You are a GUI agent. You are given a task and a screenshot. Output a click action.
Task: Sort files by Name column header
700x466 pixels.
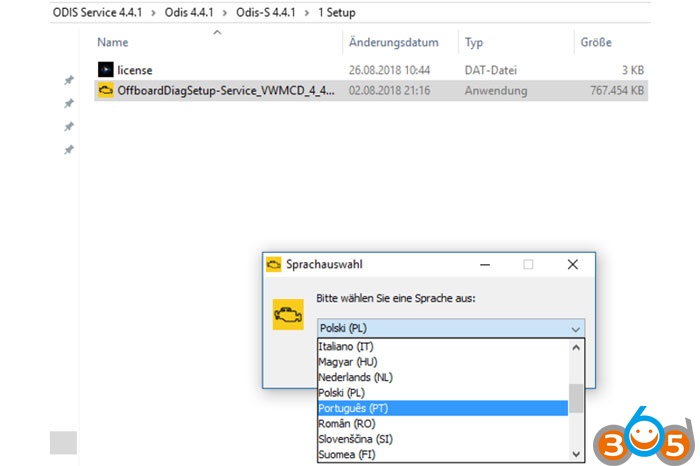[x=113, y=43]
